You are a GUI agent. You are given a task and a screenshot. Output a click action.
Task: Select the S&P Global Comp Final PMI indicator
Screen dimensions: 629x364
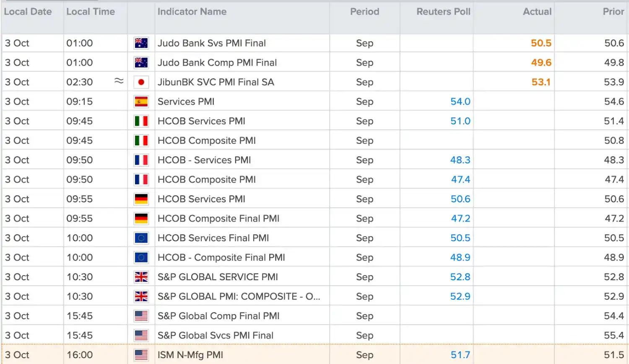(x=218, y=316)
